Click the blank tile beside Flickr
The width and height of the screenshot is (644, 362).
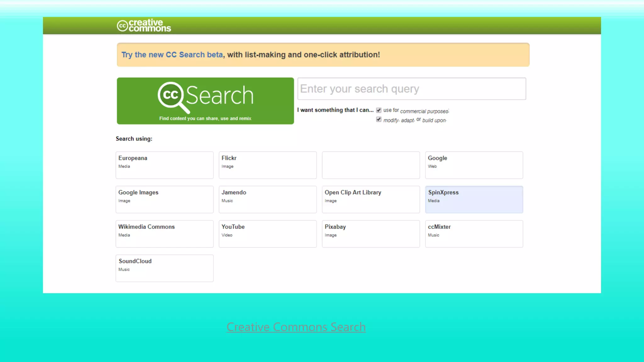[x=371, y=165]
